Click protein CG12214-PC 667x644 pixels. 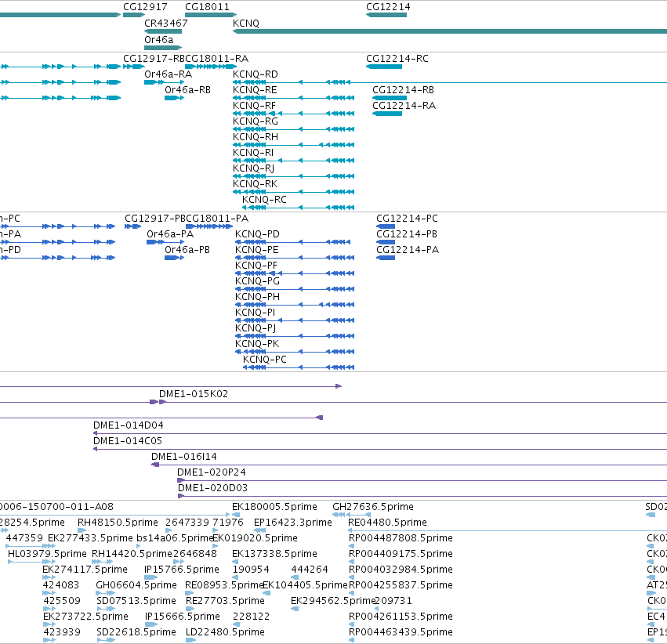tap(407, 219)
